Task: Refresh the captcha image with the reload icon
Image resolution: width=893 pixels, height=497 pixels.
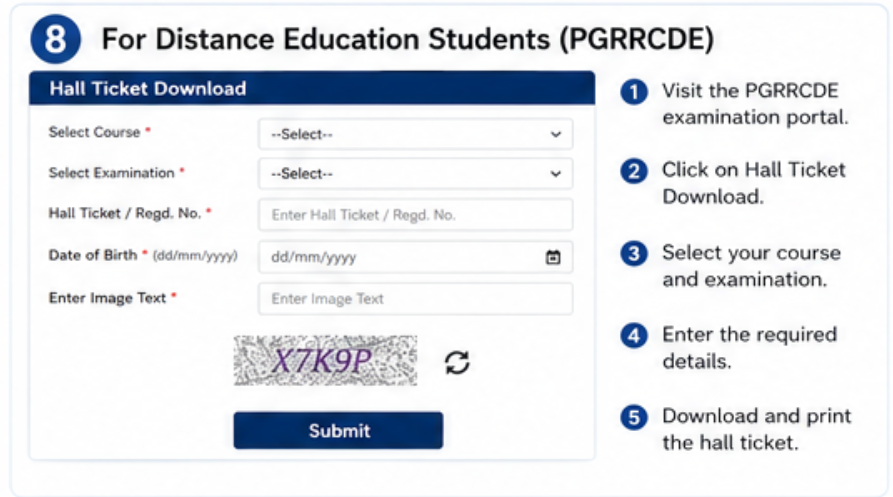Action: [457, 362]
